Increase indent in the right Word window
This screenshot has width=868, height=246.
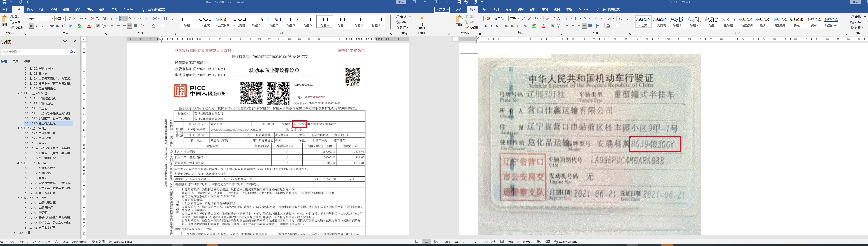pos(602,18)
